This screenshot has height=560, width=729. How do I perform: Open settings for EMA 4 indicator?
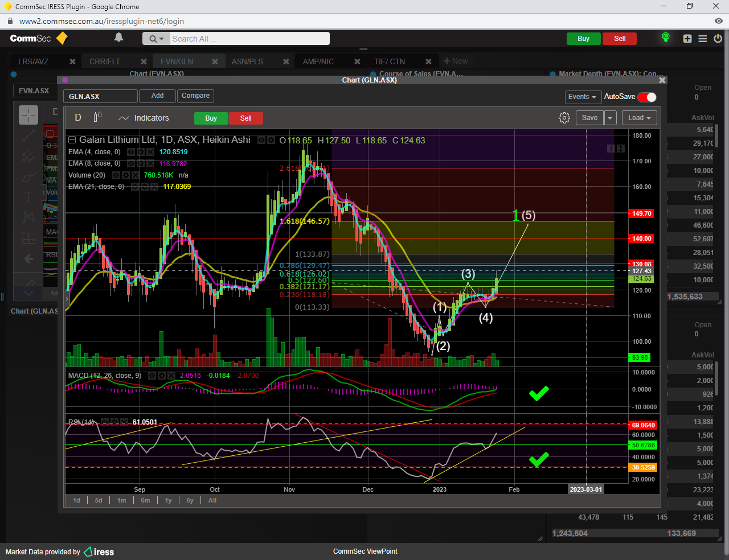[x=140, y=152]
